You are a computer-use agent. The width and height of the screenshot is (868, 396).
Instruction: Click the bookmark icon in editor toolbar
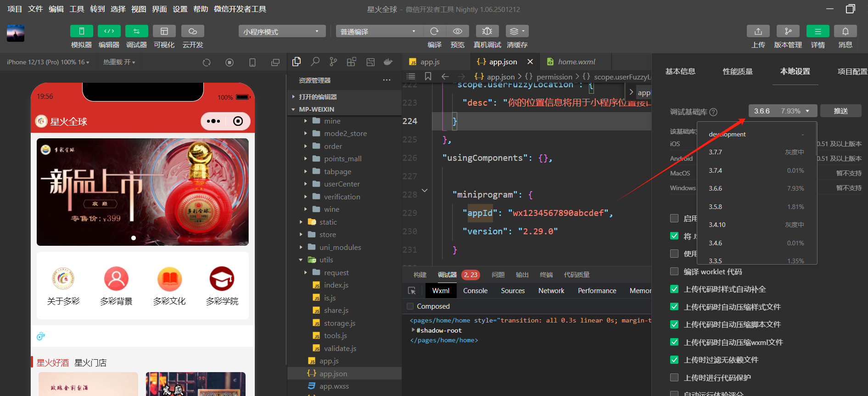click(428, 76)
